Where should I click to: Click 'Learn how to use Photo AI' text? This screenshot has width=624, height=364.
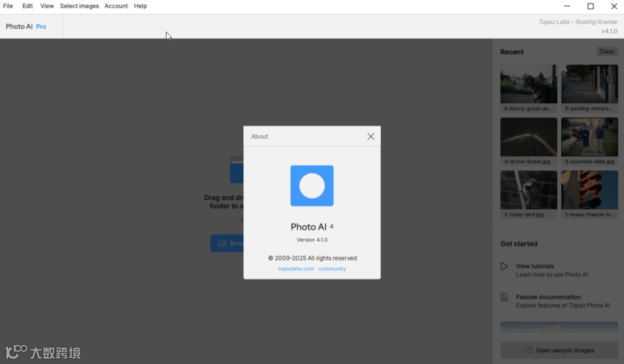552,274
